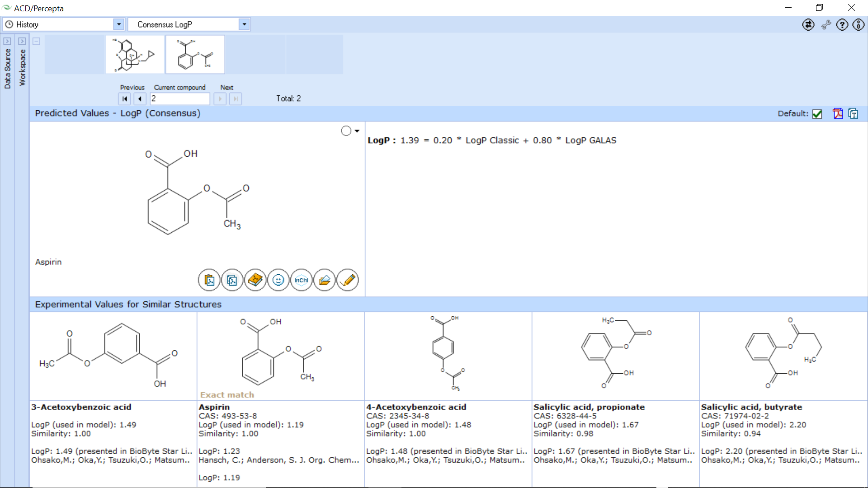Click the smiley face feedback icon
This screenshot has height=488, width=868.
click(x=278, y=280)
